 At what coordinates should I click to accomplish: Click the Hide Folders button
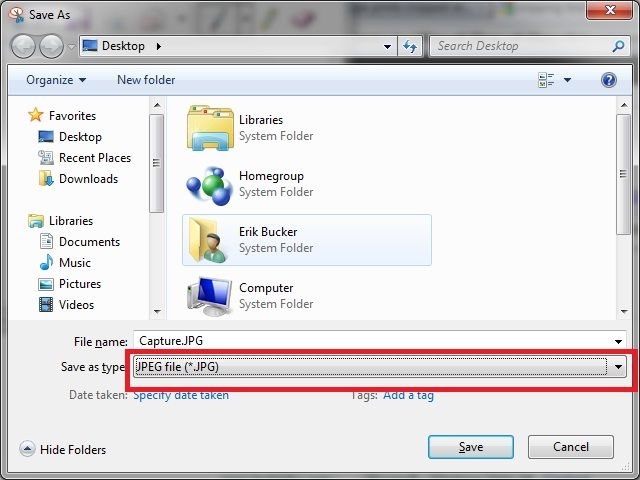(x=63, y=449)
